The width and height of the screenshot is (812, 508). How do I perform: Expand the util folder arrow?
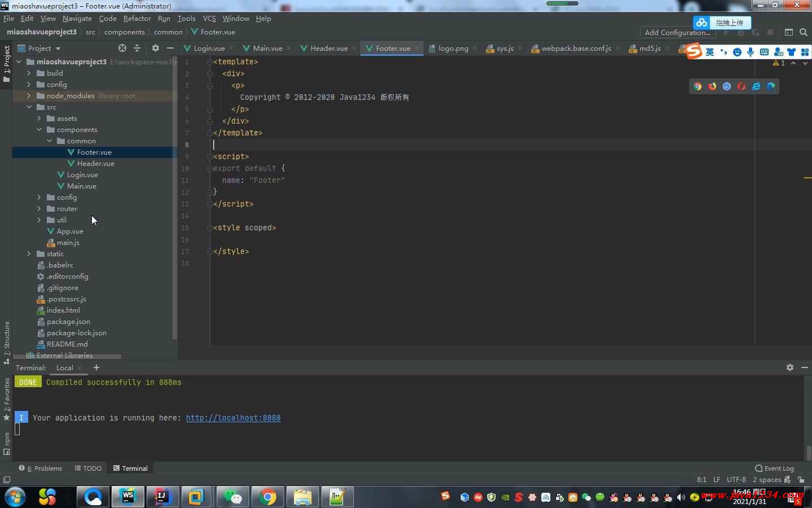39,220
